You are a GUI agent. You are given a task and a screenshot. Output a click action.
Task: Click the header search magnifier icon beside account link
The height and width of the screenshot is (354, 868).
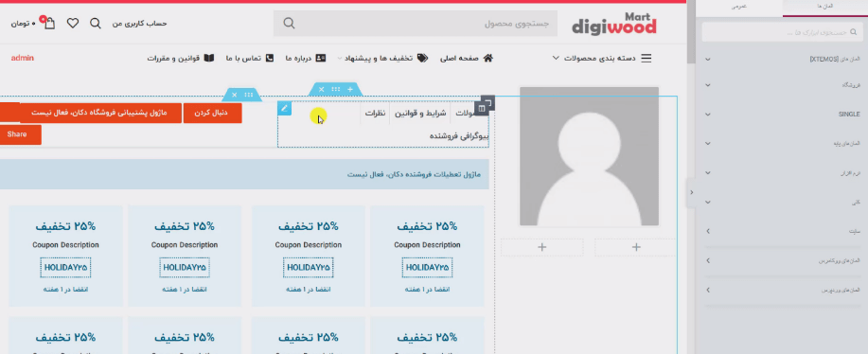(x=96, y=24)
